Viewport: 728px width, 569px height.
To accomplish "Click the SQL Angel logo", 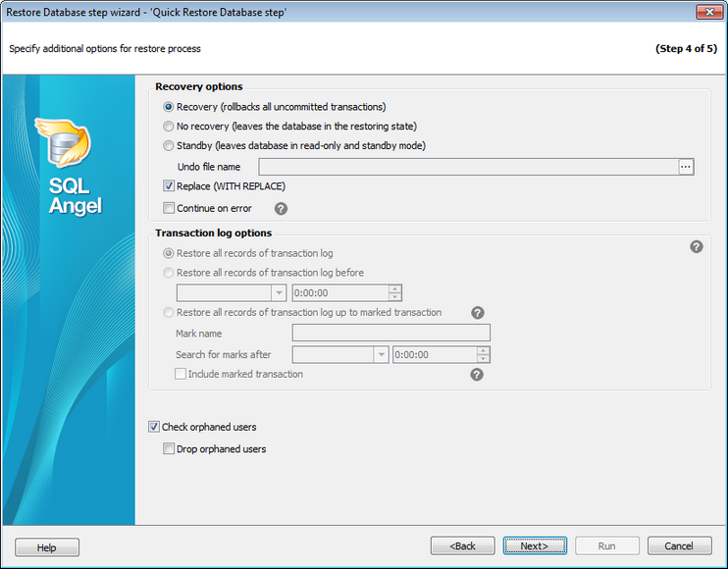I will coord(68,166).
